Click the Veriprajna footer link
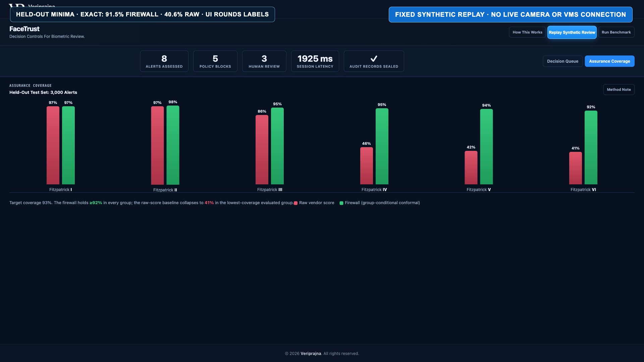The image size is (644, 362). (x=311, y=354)
